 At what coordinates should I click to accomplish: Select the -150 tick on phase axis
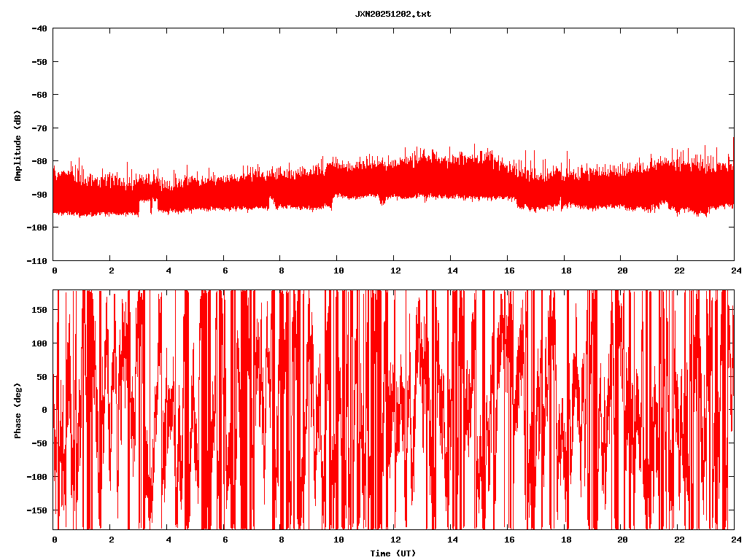click(36, 510)
